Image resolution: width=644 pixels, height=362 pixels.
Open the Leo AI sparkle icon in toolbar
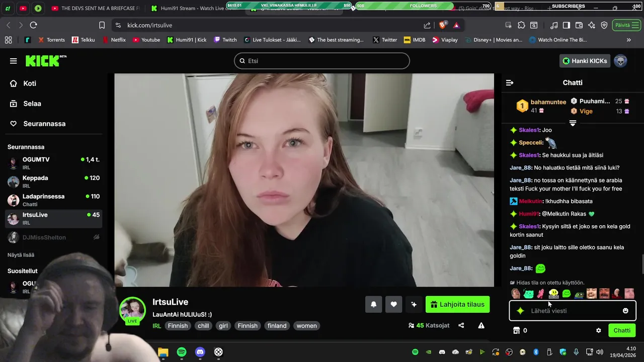tap(592, 25)
